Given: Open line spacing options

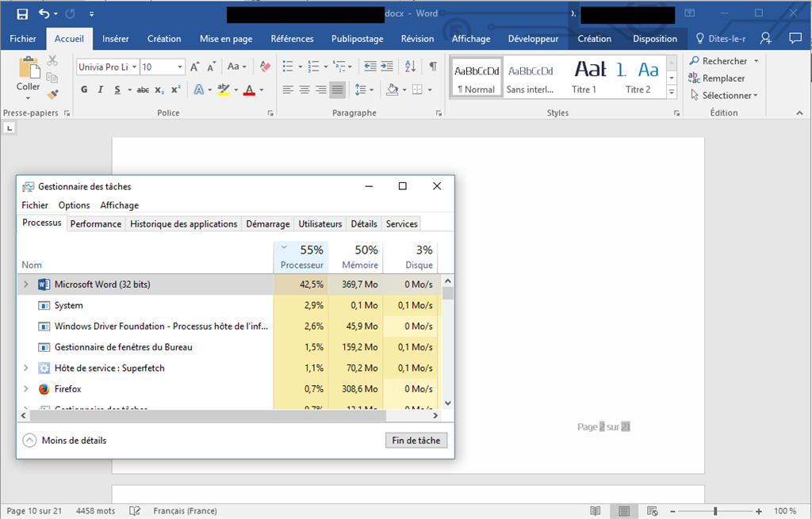Looking at the screenshot, I should (364, 90).
